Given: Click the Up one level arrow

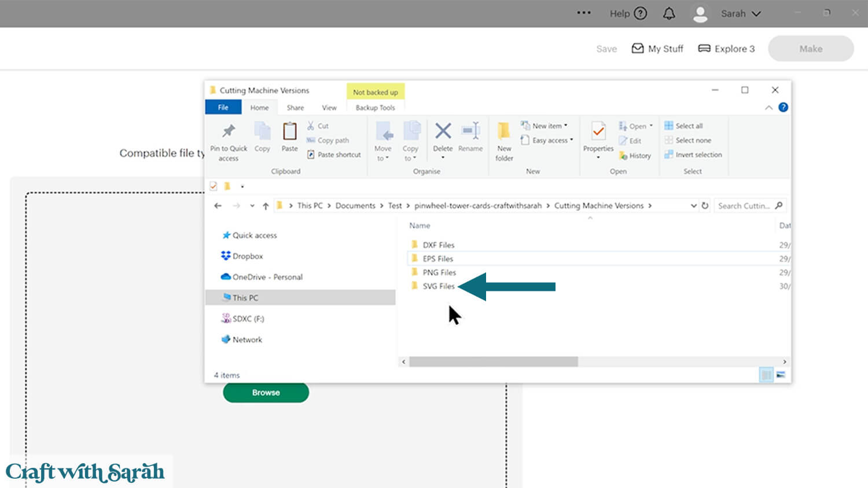Looking at the screenshot, I should (x=266, y=206).
